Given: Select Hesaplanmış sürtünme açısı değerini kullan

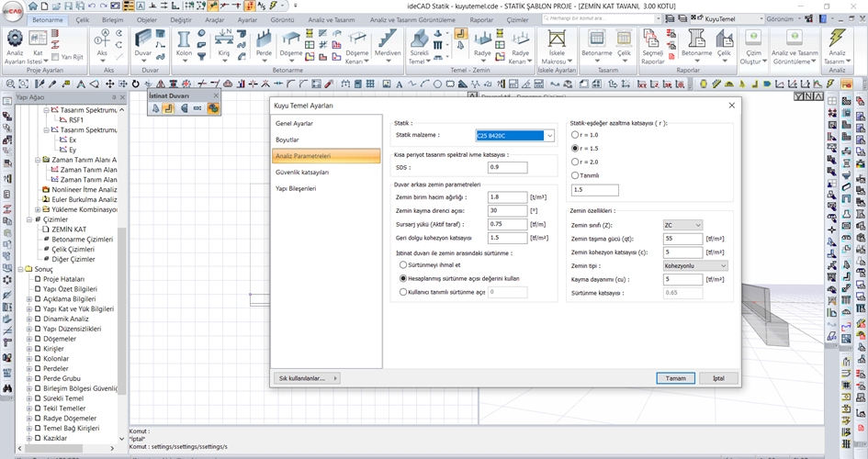Looking at the screenshot, I should 403,278.
